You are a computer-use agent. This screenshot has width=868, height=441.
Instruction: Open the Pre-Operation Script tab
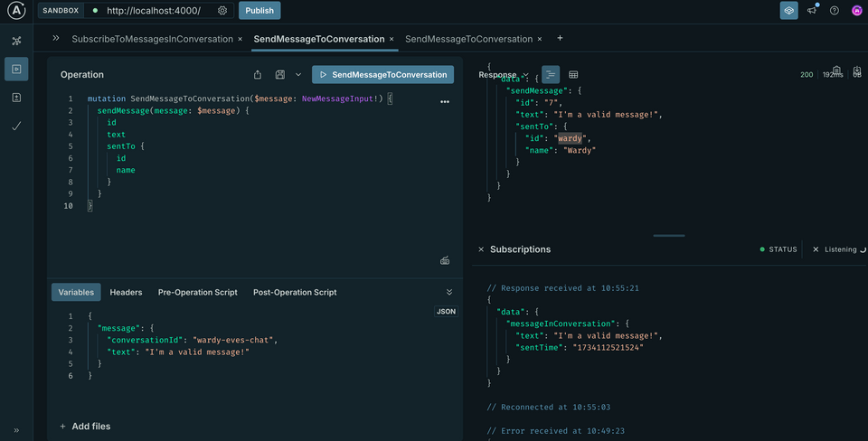point(198,292)
